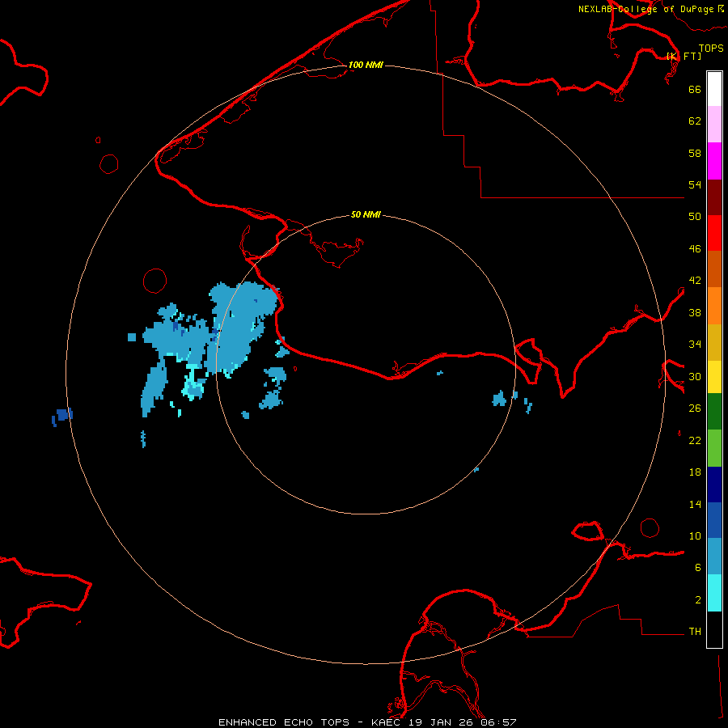Click the legend value 22
The width and height of the screenshot is (728, 728).
click(x=695, y=440)
